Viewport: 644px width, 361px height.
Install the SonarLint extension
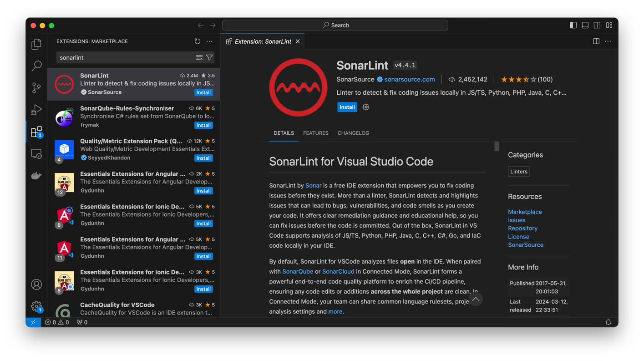pyautogui.click(x=347, y=107)
